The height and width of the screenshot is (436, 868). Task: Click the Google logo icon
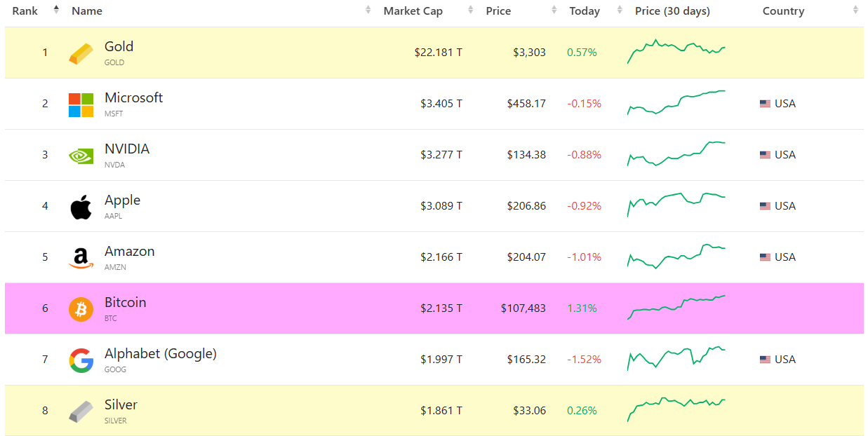(81, 360)
